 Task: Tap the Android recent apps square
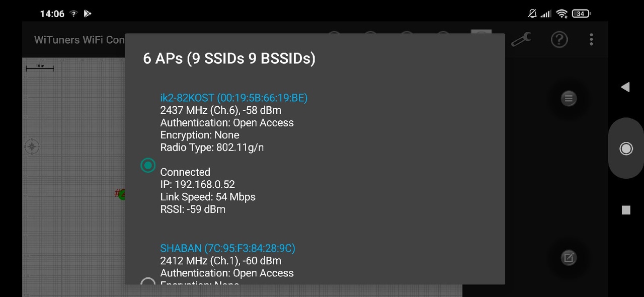coord(626,210)
